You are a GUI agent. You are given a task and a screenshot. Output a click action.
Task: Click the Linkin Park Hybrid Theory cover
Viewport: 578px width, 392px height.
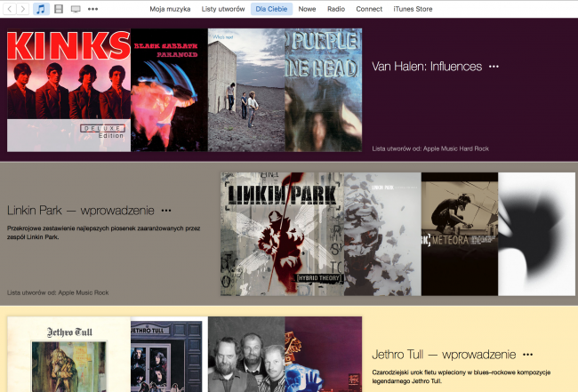click(283, 234)
